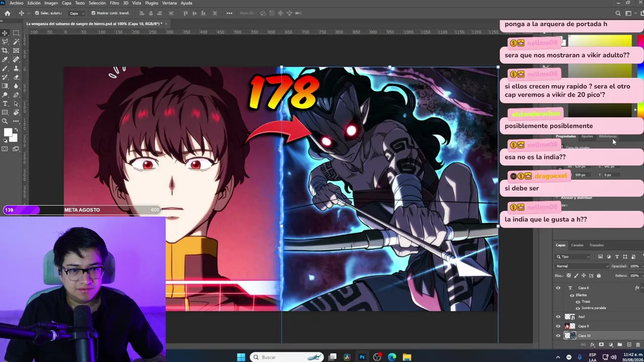Select the Capas tab
This screenshot has width=644, height=362.
click(560, 245)
